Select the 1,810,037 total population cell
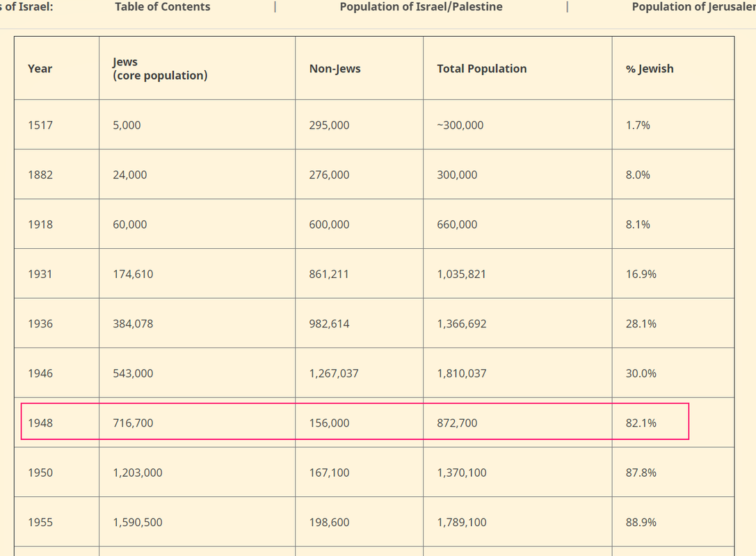 point(518,373)
